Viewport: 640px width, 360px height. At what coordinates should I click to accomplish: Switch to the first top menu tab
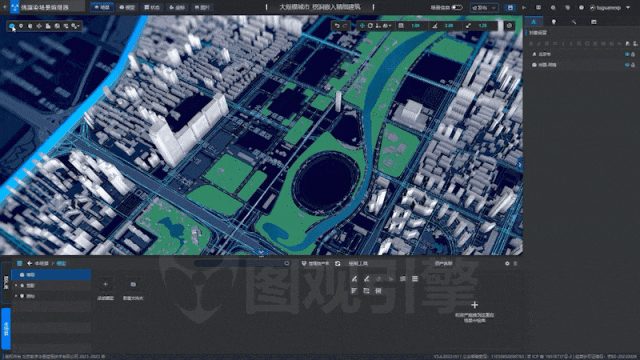click(x=102, y=7)
